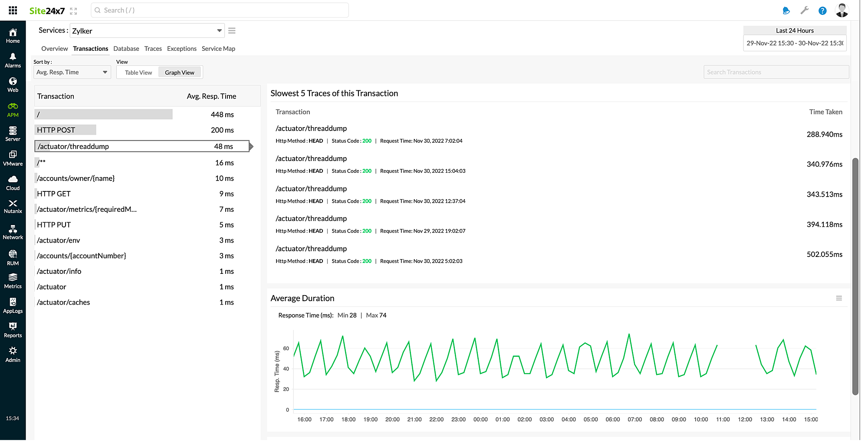Toggle fullscreen next to Site24x7 logo
Image resolution: width=868 pixels, height=444 pixels.
[x=73, y=10]
